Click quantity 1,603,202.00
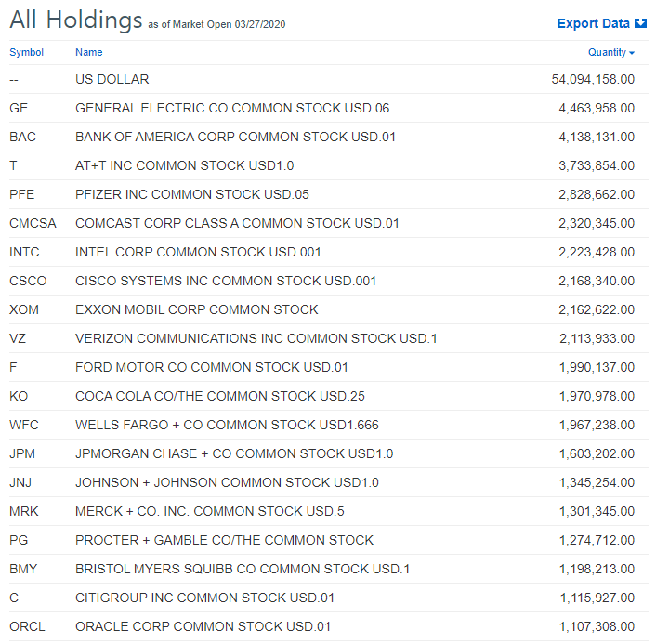This screenshot has width=656, height=644. click(x=597, y=453)
